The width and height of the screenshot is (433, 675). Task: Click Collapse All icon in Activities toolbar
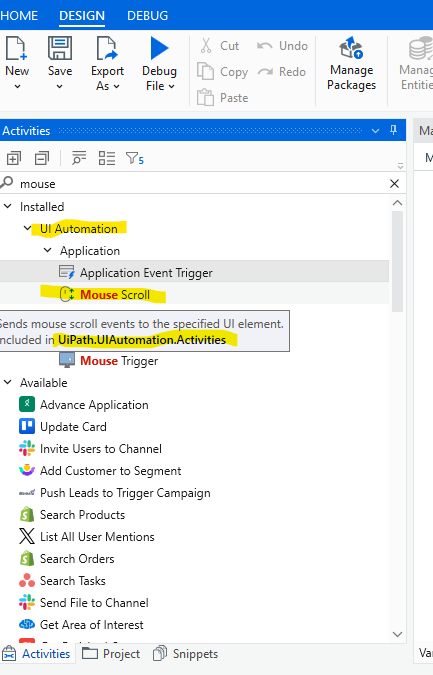(42, 158)
